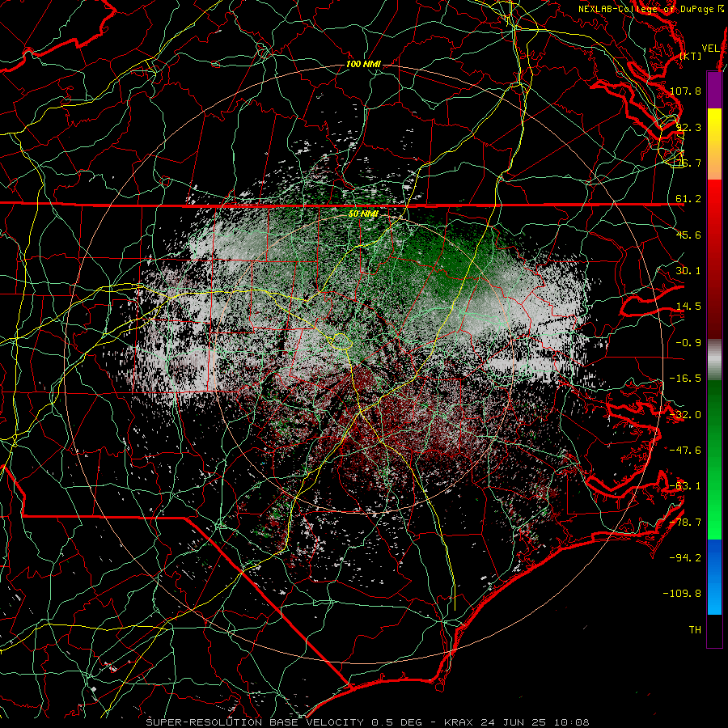Select the 30.1 velocity scale value

[x=688, y=271]
